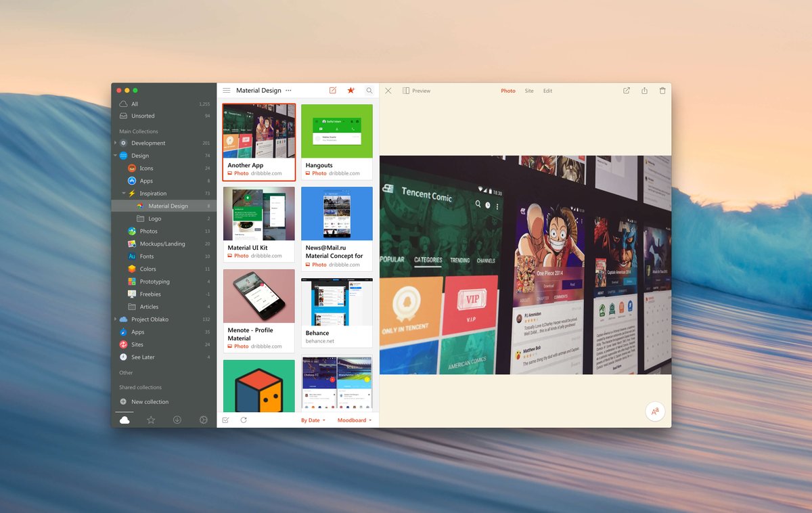812x513 pixels.
Task: Delete the bookmark with trash icon
Action: (662, 91)
